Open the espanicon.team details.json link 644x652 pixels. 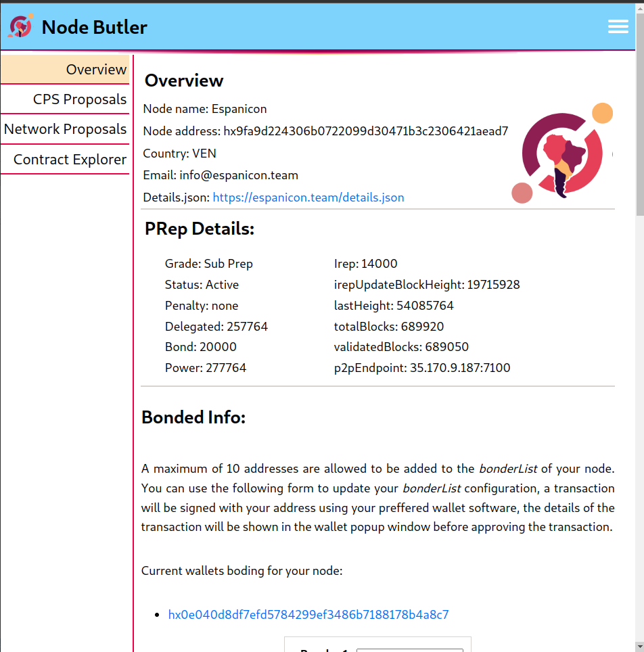308,197
